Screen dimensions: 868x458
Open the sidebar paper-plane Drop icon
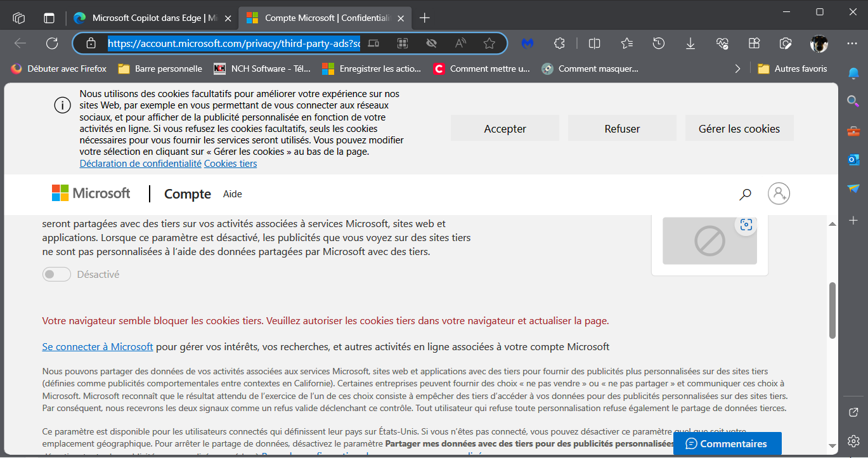pyautogui.click(x=853, y=188)
